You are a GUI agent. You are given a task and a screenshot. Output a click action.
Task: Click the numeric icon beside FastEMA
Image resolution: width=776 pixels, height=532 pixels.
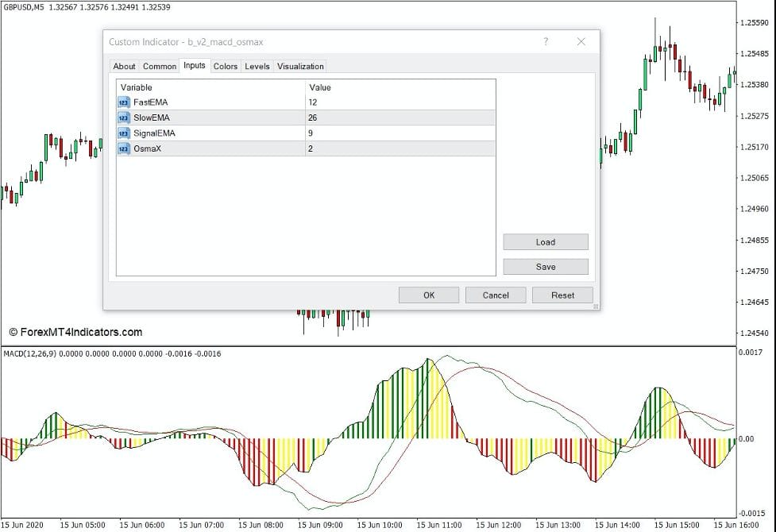[x=124, y=102]
